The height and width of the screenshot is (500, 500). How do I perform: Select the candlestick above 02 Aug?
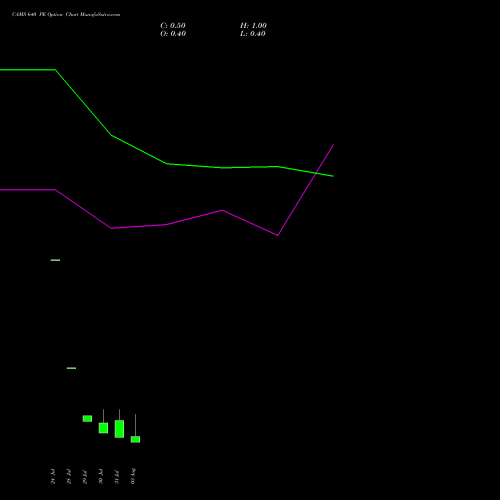135,439
